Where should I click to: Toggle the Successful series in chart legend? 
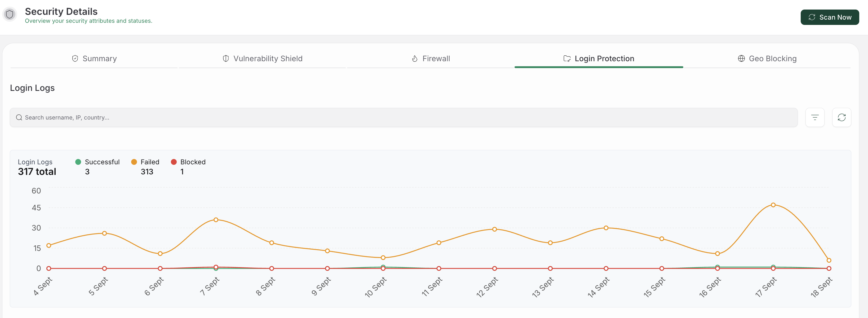98,162
